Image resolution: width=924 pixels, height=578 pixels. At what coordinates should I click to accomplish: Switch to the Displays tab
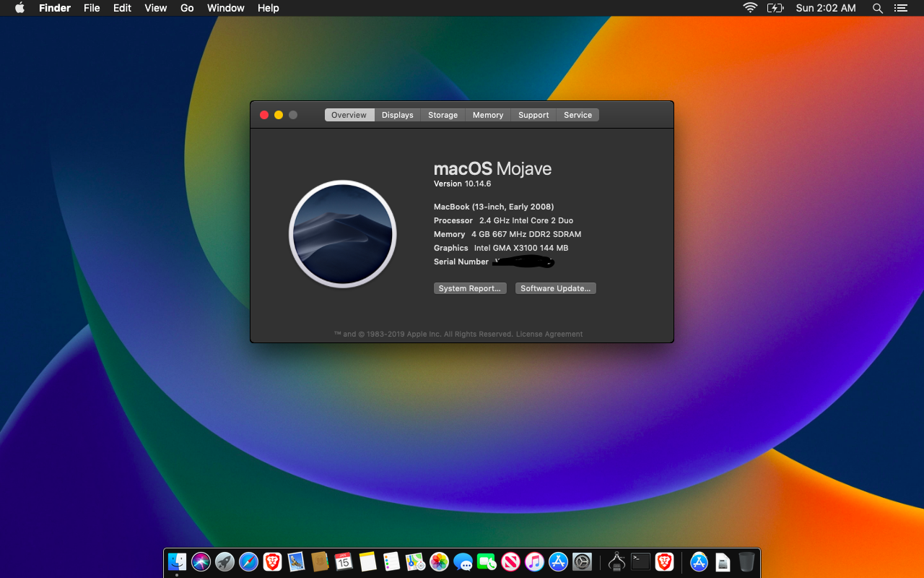coord(398,115)
